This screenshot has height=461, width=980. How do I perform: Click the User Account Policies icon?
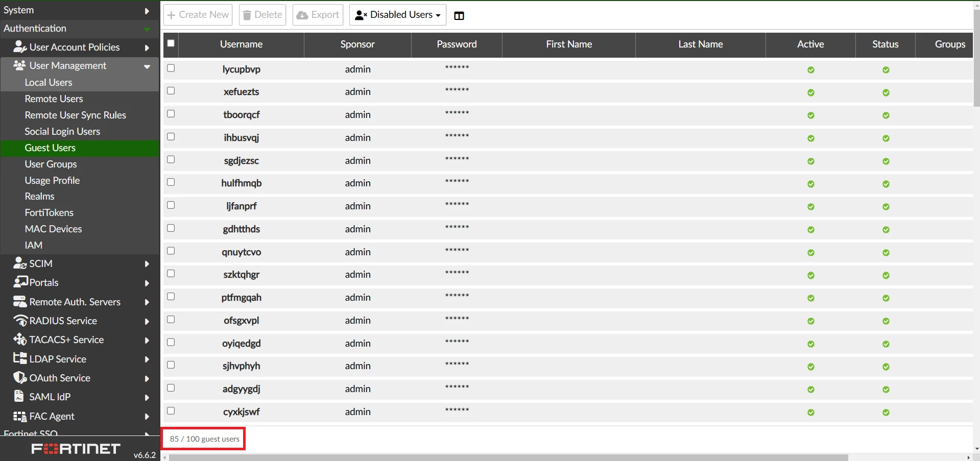tap(20, 47)
